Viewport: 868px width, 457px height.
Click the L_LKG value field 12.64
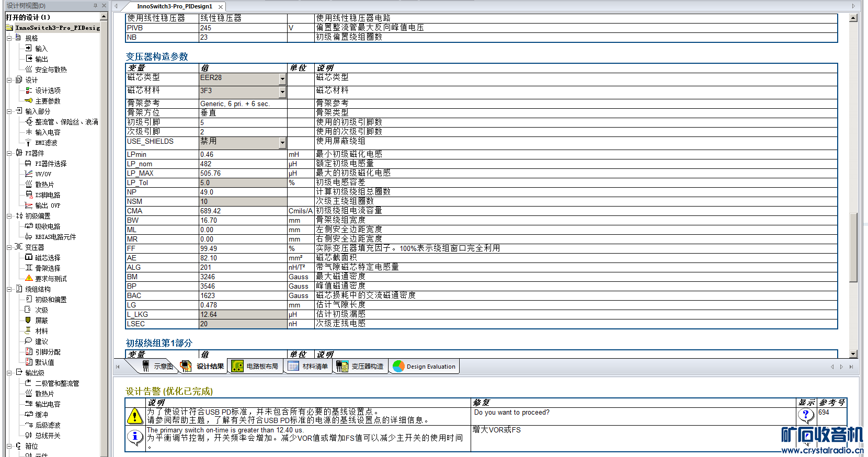point(243,315)
